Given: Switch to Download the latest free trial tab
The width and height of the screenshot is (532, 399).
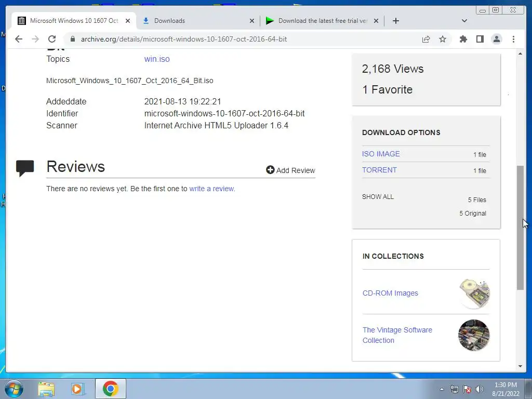Looking at the screenshot, I should click(x=322, y=21).
